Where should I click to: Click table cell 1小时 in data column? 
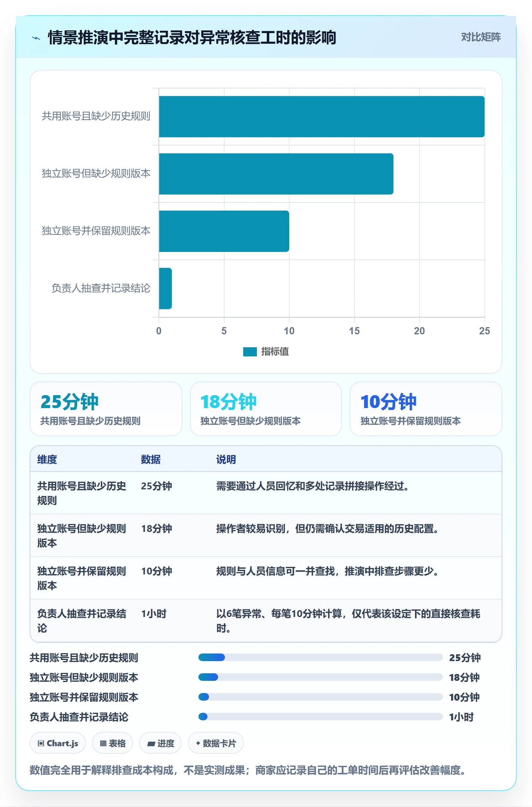[154, 614]
